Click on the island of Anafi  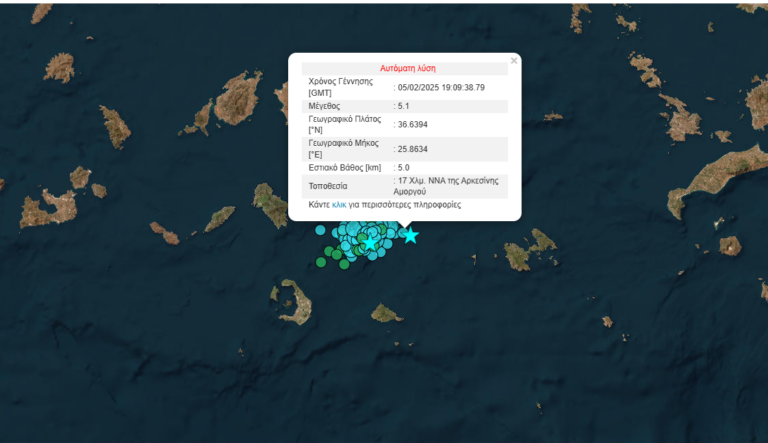coord(386,314)
